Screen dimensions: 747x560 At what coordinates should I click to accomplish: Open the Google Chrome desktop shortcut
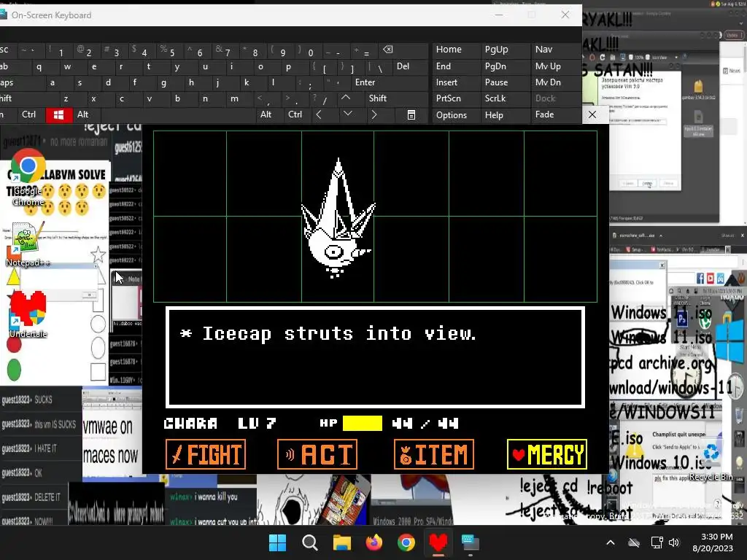click(28, 179)
